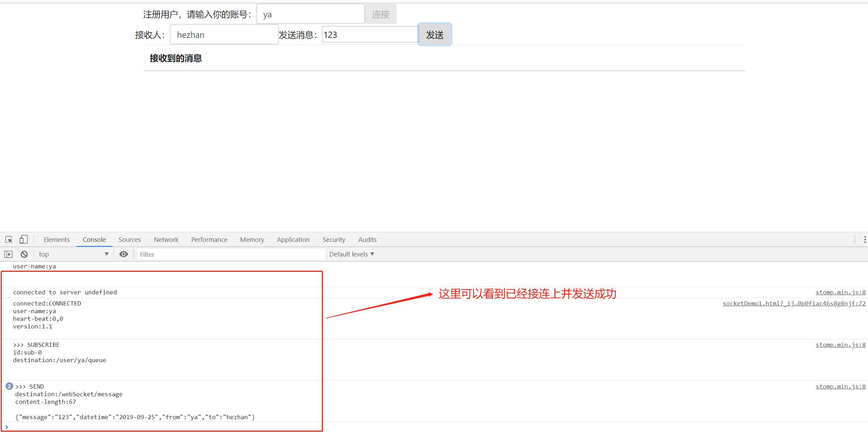
Task: Switch to the Network tab
Action: click(x=166, y=240)
